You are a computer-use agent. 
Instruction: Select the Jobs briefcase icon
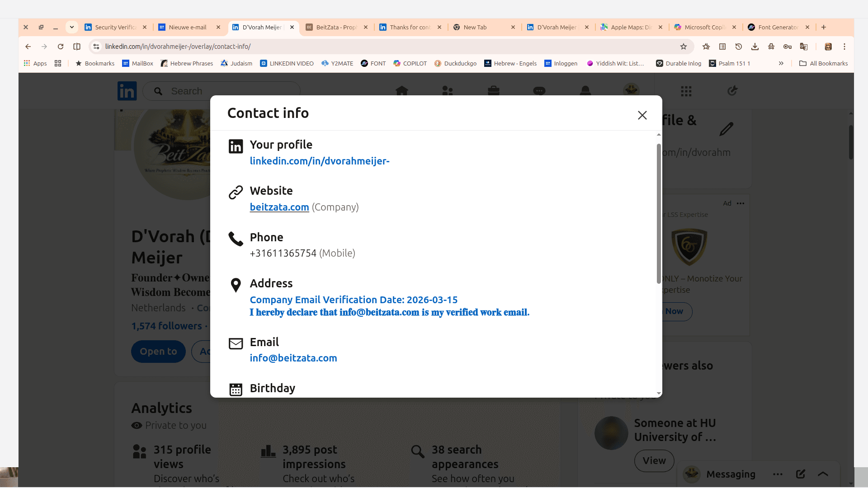[x=494, y=91]
